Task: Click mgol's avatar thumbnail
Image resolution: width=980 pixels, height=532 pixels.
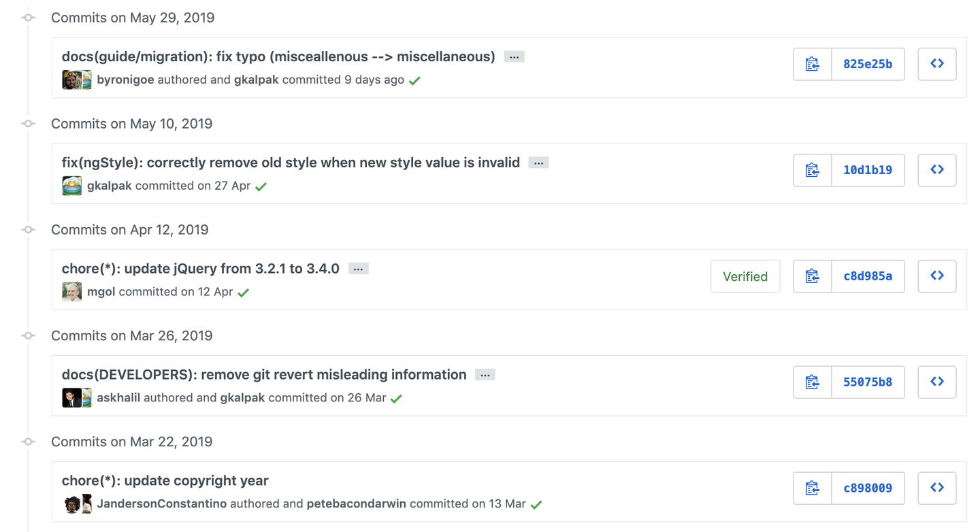Action: coord(72,292)
